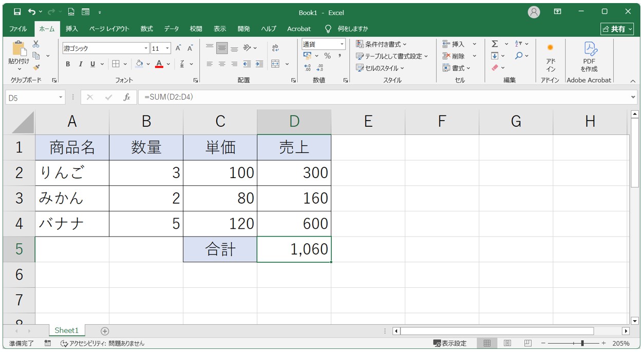Open Find and Select magnifier icon
This screenshot has height=352, width=644.
coord(518,56)
